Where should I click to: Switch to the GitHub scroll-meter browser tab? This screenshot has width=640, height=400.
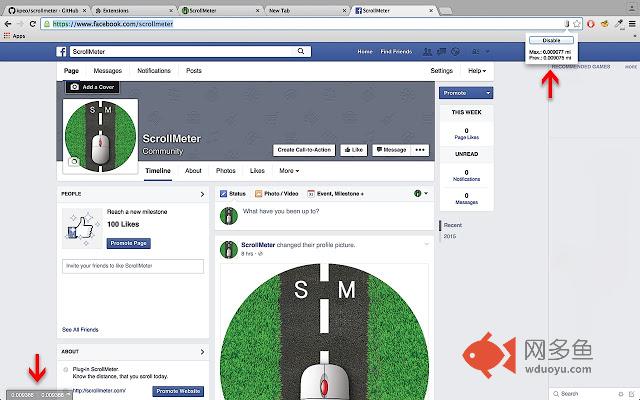pos(47,10)
